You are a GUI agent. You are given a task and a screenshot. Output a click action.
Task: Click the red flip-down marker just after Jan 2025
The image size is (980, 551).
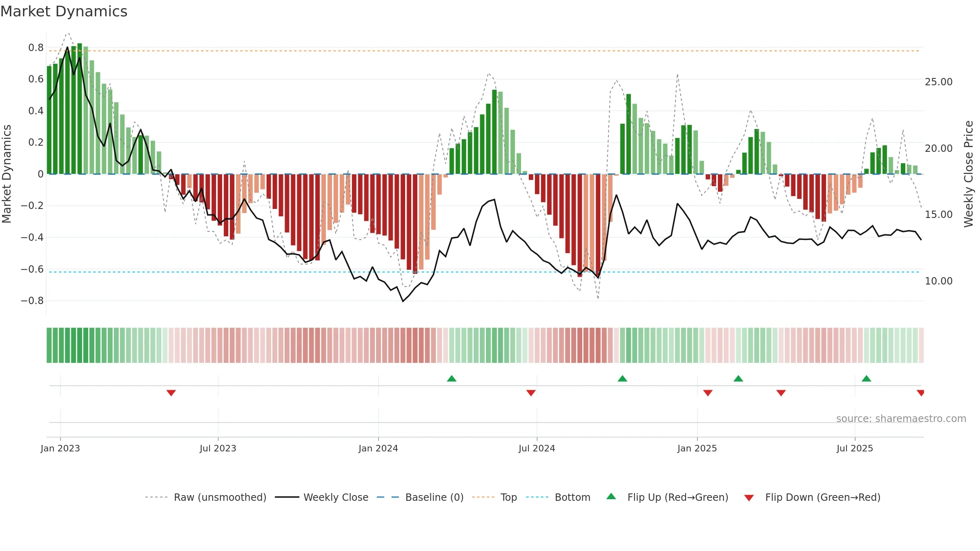click(x=708, y=393)
